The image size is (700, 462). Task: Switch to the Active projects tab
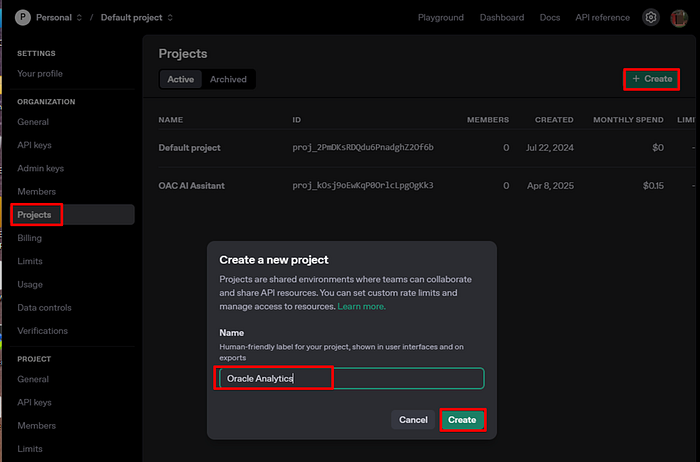click(180, 79)
